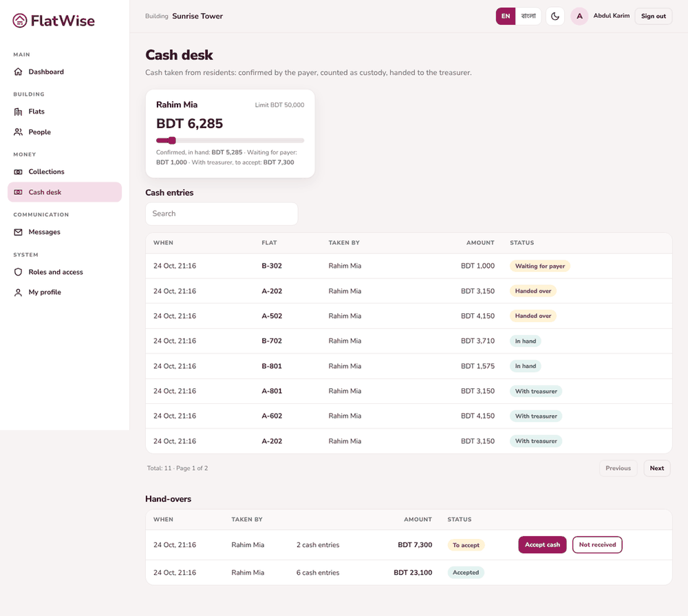Screen dimensions: 688x616
Task: Click the A-602 flat entry
Action: pyautogui.click(x=272, y=416)
